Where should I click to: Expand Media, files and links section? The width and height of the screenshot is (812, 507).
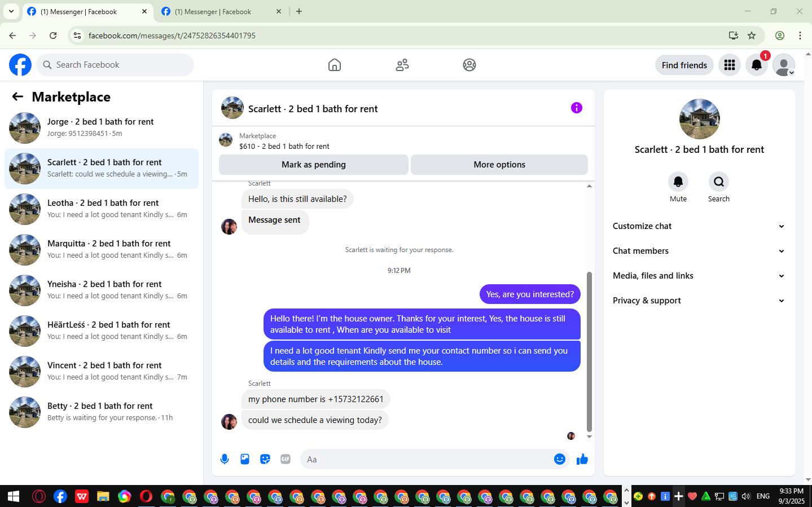coord(699,276)
